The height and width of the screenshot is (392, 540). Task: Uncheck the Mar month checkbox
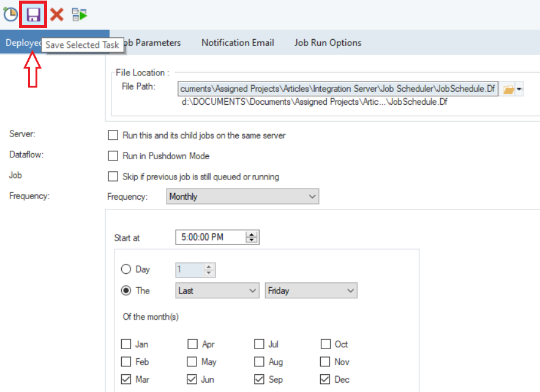[x=126, y=380]
